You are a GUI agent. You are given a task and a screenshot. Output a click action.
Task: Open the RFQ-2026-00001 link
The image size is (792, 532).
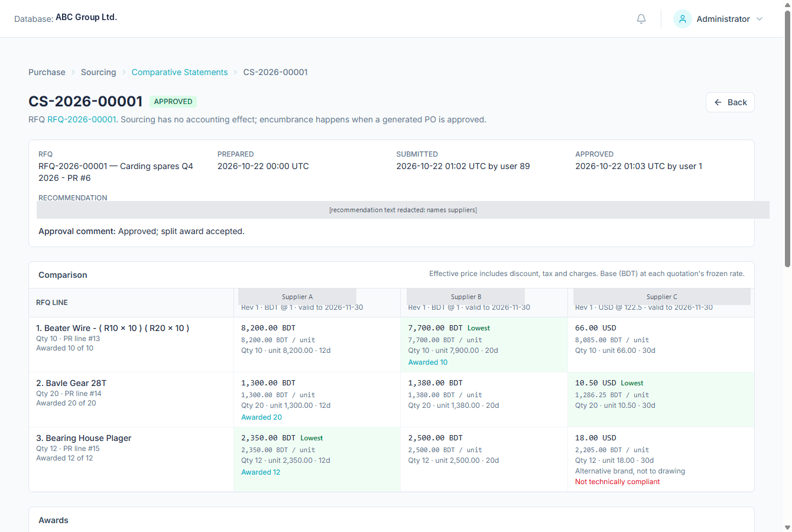click(x=82, y=119)
